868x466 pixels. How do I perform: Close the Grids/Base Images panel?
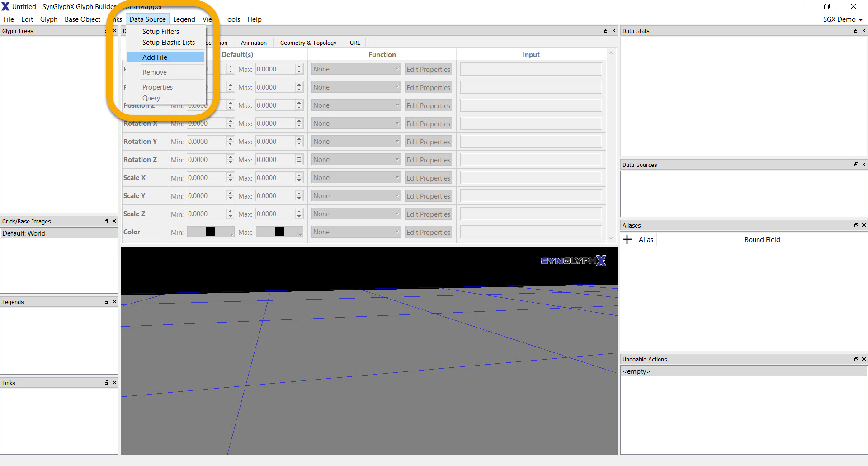pos(114,221)
